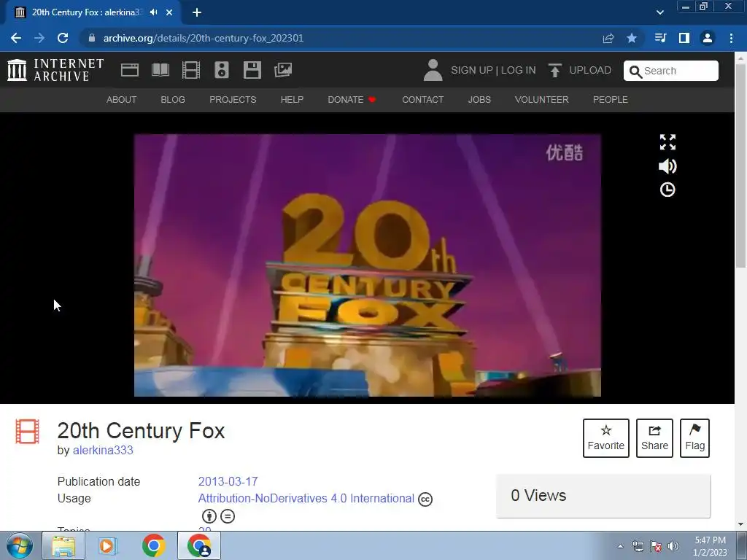
Task: Click the red film item type icon
Action: [27, 431]
